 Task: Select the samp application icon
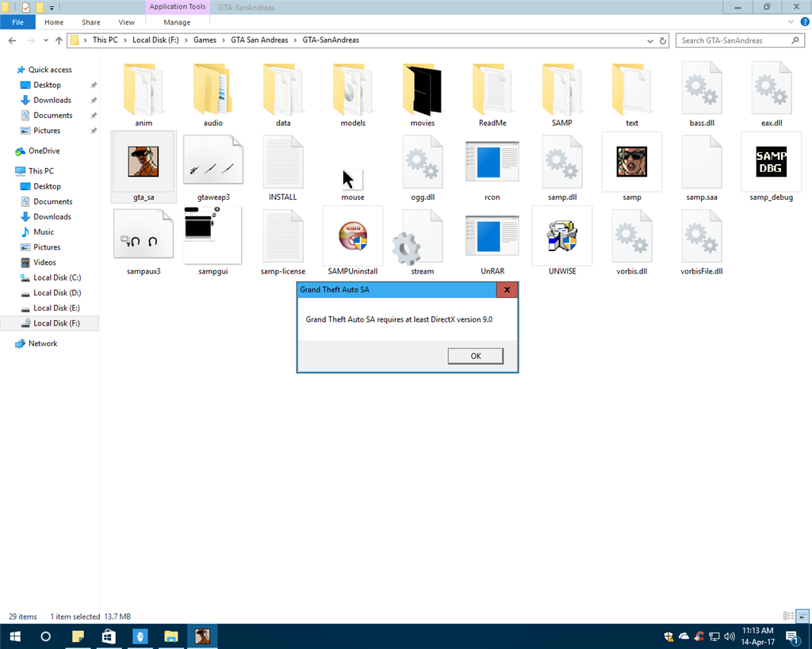click(632, 162)
